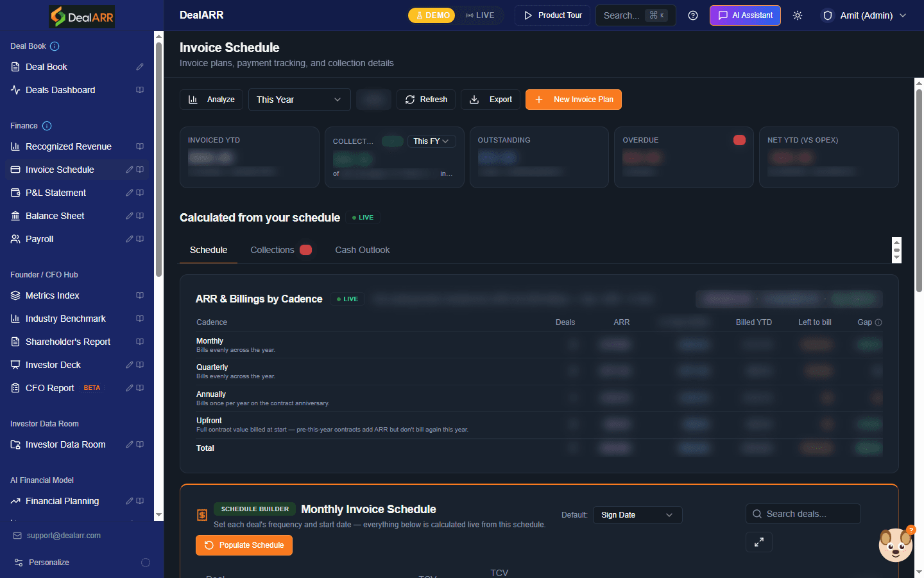Open Industry Benchmark
This screenshot has height=578, width=924.
tap(65, 319)
